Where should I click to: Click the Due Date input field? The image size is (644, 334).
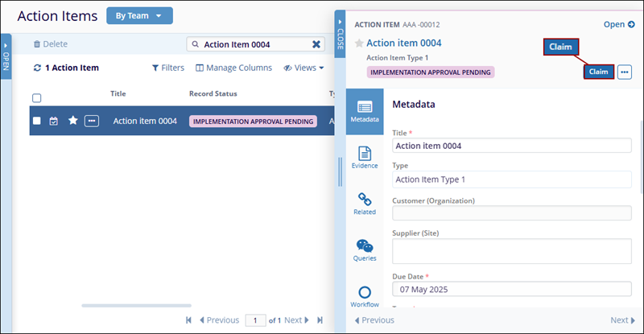tap(511, 289)
